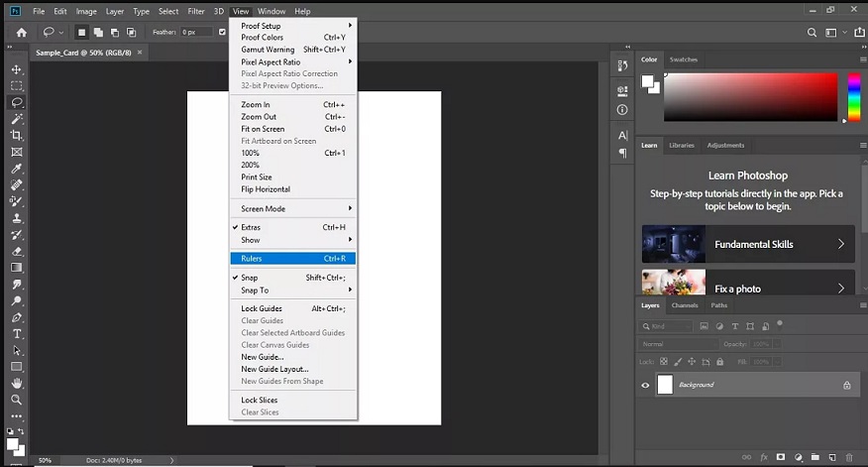The width and height of the screenshot is (868, 467).
Task: Select the Gradient tool
Action: point(17,268)
